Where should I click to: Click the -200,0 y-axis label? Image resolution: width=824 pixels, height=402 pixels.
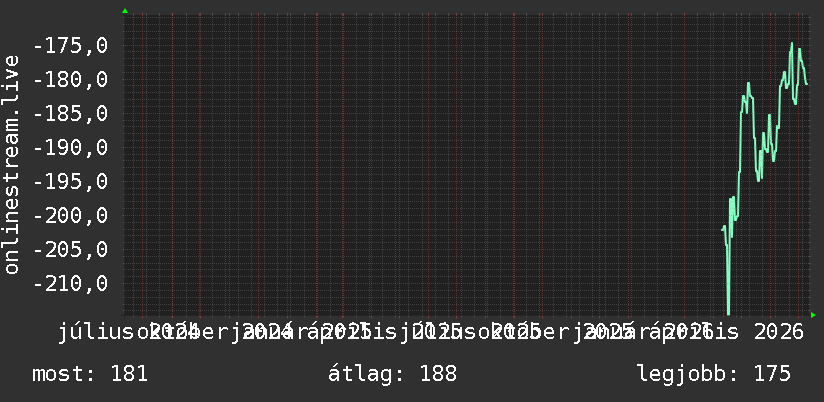(70, 215)
